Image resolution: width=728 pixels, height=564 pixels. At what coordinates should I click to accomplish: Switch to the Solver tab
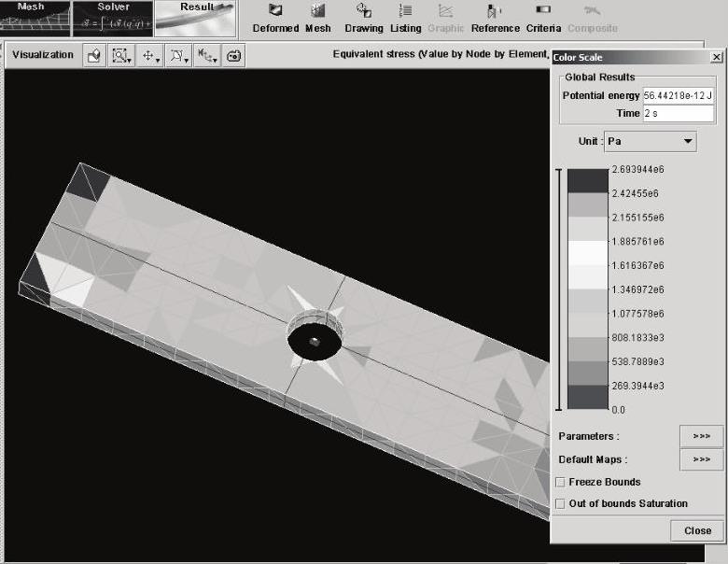coord(113,18)
